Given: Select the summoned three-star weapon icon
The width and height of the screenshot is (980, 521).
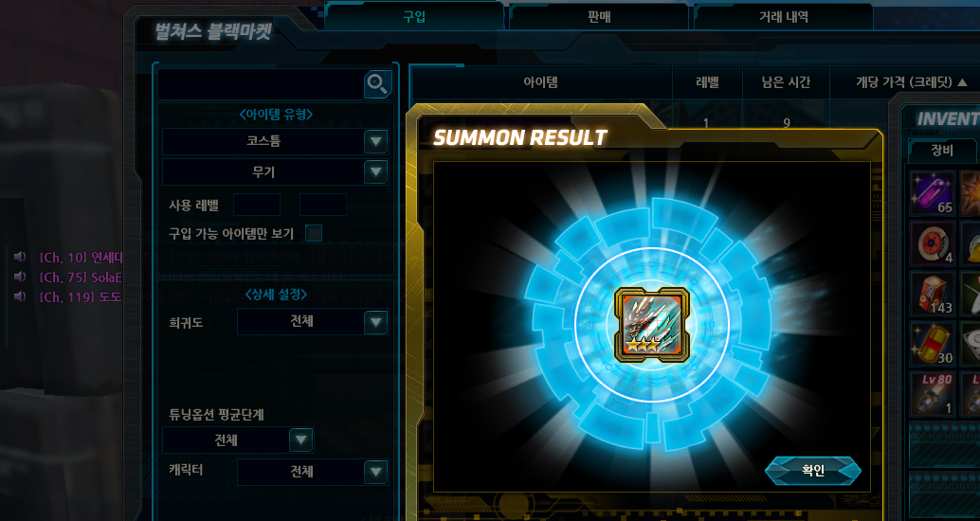Looking at the screenshot, I should pos(651,324).
